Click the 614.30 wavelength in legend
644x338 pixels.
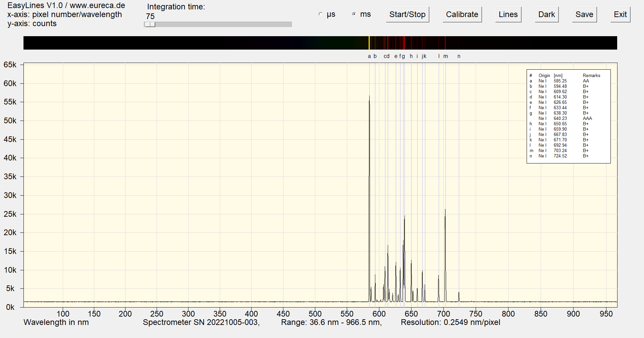point(560,97)
